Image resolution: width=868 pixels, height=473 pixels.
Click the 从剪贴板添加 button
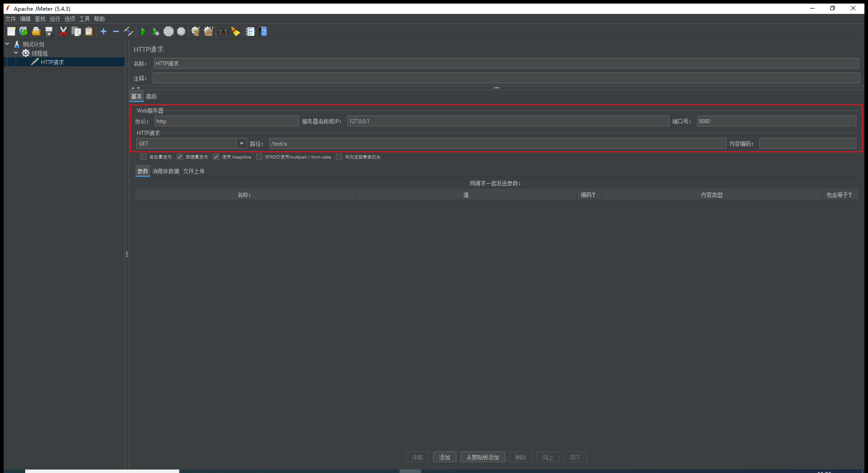tap(482, 457)
